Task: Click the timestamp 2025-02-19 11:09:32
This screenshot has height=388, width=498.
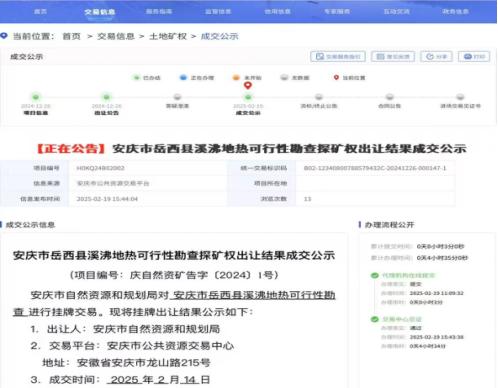Action: 436,293
